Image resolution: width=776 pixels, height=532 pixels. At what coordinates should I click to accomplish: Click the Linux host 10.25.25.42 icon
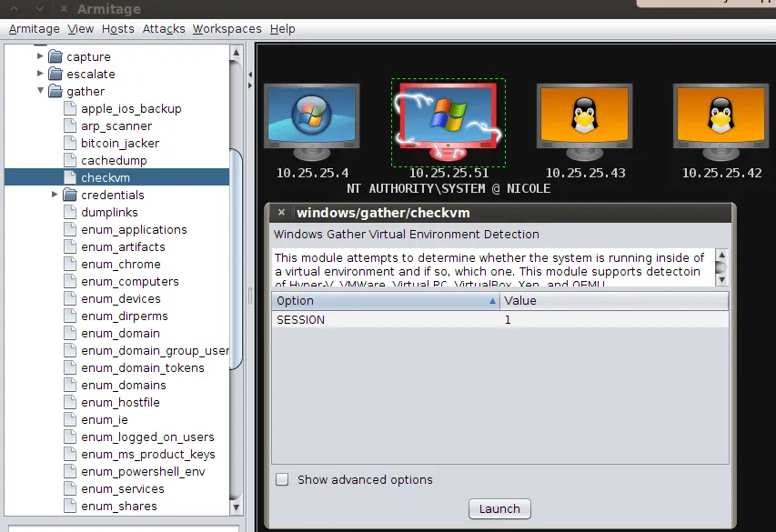click(x=721, y=116)
